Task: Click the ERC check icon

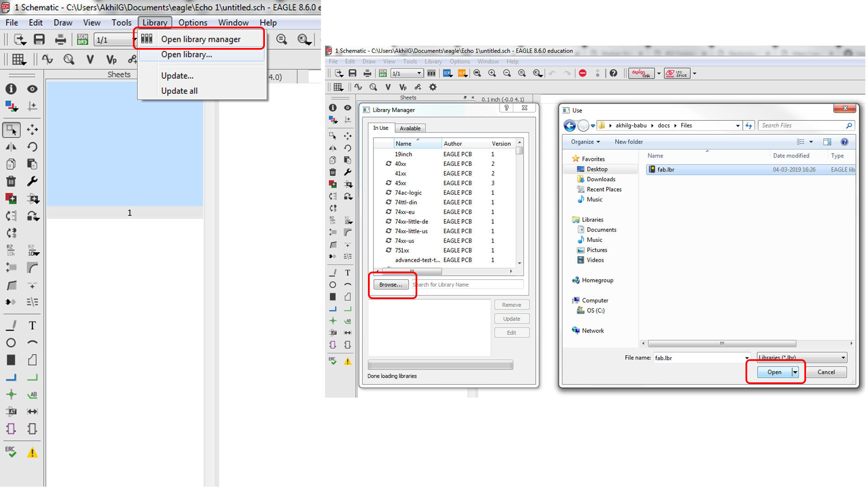Action: pos(10,451)
